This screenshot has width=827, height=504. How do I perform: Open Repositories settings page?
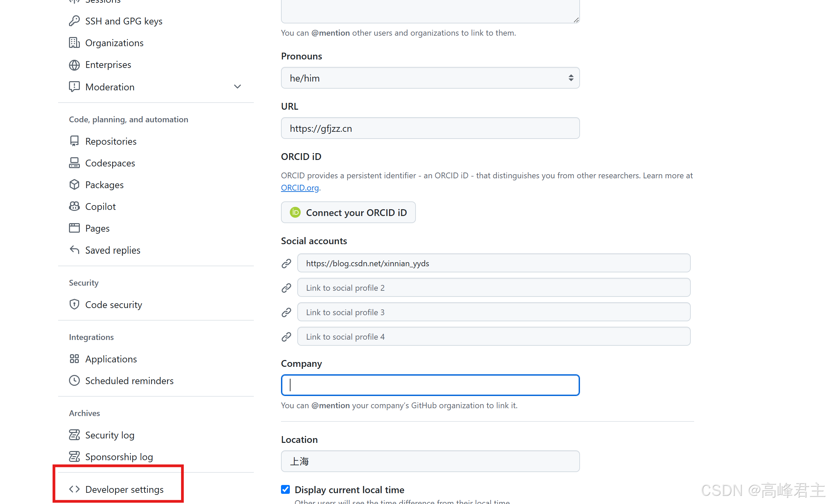[x=110, y=141]
